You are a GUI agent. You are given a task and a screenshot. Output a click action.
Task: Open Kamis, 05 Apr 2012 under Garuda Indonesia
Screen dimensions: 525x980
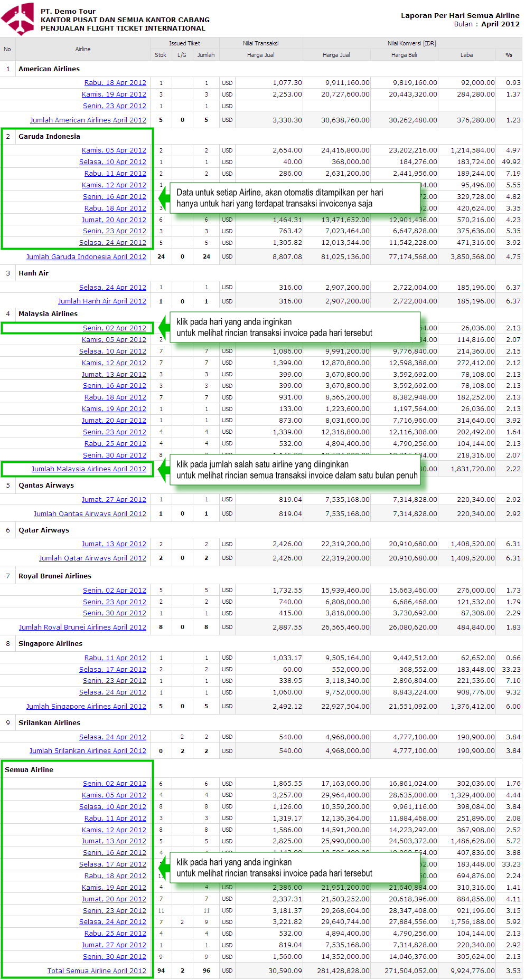click(x=114, y=150)
